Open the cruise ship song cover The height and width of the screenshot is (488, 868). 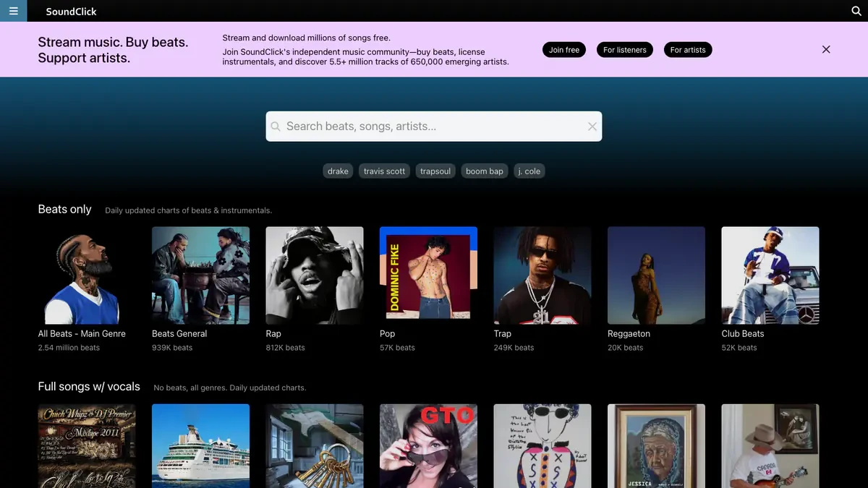(x=200, y=446)
